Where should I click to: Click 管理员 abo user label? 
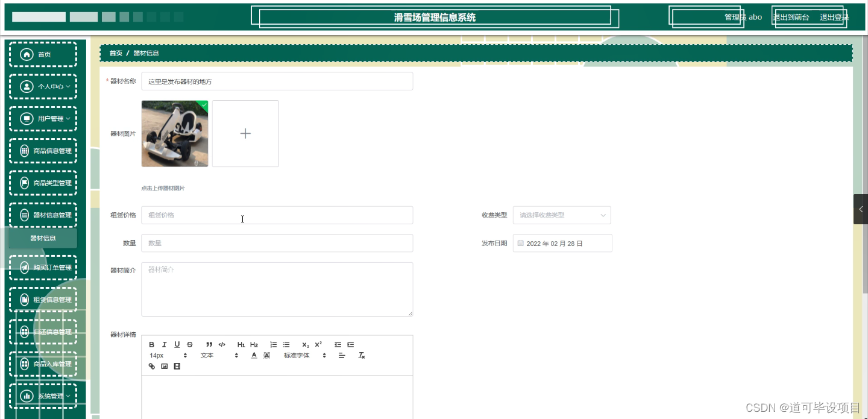743,17
